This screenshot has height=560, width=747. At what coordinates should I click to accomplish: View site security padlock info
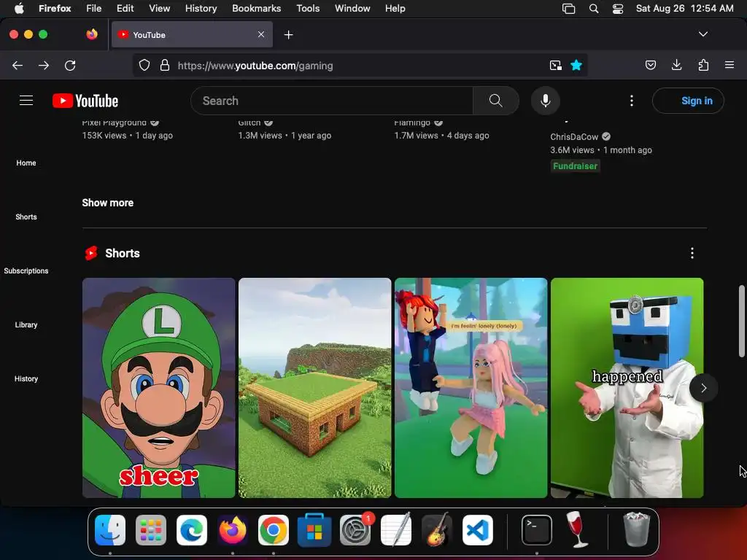[165, 65]
